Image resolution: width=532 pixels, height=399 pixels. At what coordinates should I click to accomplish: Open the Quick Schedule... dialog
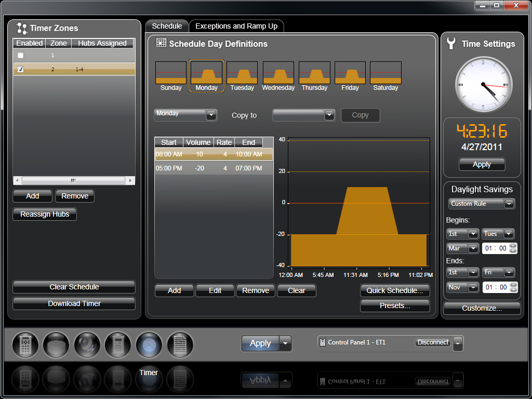pos(395,291)
